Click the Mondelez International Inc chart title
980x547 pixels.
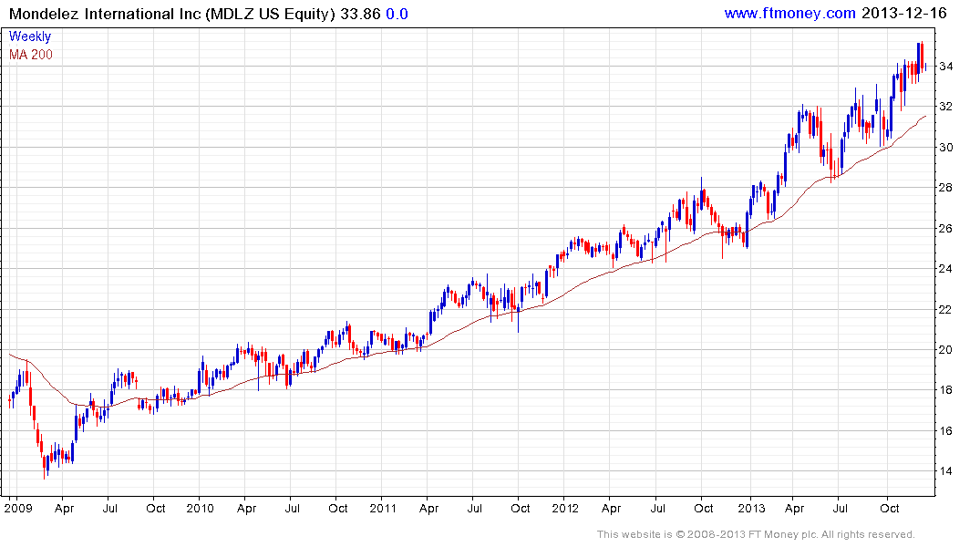tap(164, 13)
